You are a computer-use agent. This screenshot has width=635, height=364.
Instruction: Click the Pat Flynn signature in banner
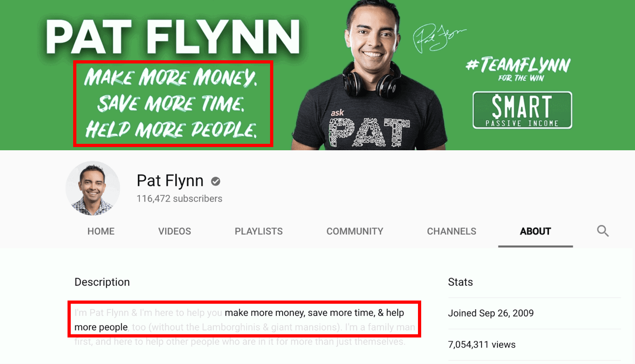coord(439,38)
